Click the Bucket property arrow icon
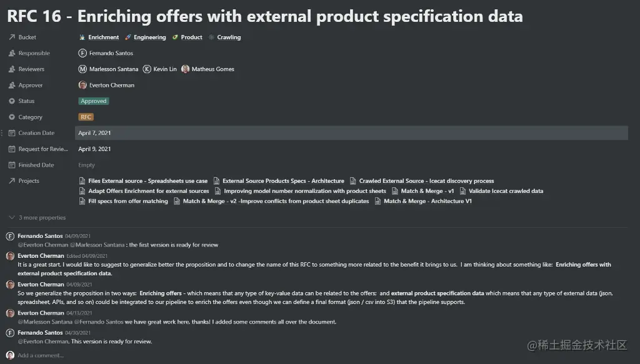 coord(12,37)
